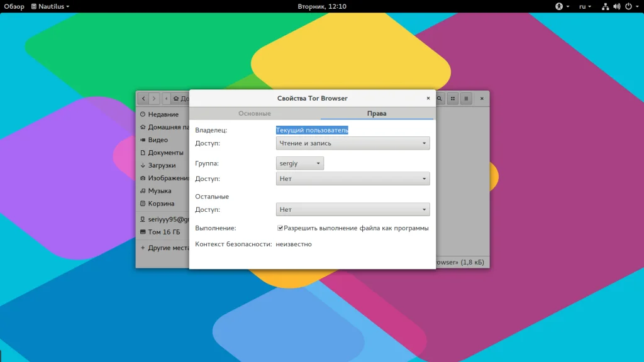
Task: Click the network icon in top bar
Action: [605, 6]
